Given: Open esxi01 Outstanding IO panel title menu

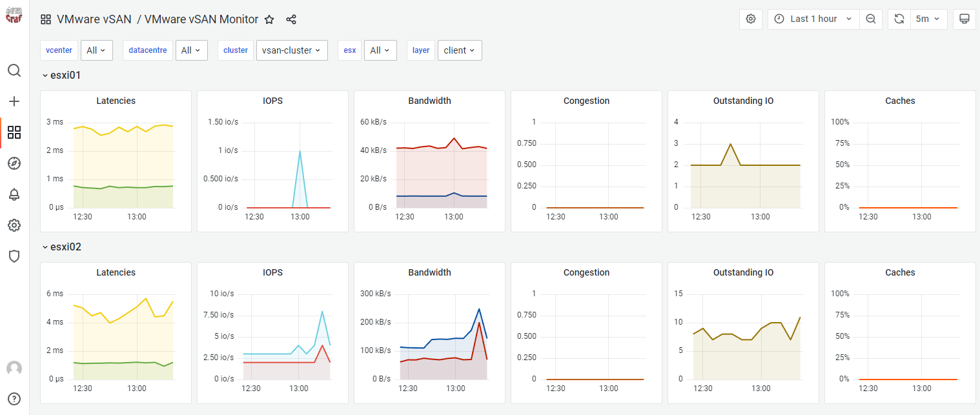Looking at the screenshot, I should click(x=743, y=101).
